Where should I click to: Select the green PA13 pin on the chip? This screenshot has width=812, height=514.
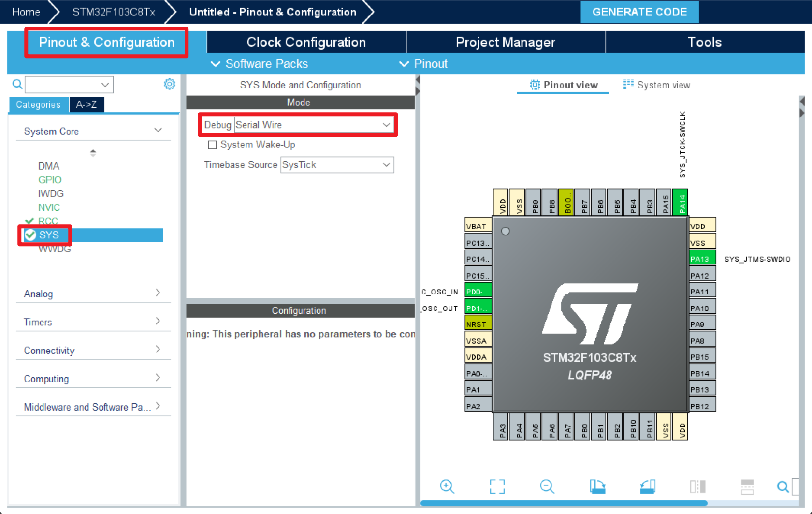point(702,259)
